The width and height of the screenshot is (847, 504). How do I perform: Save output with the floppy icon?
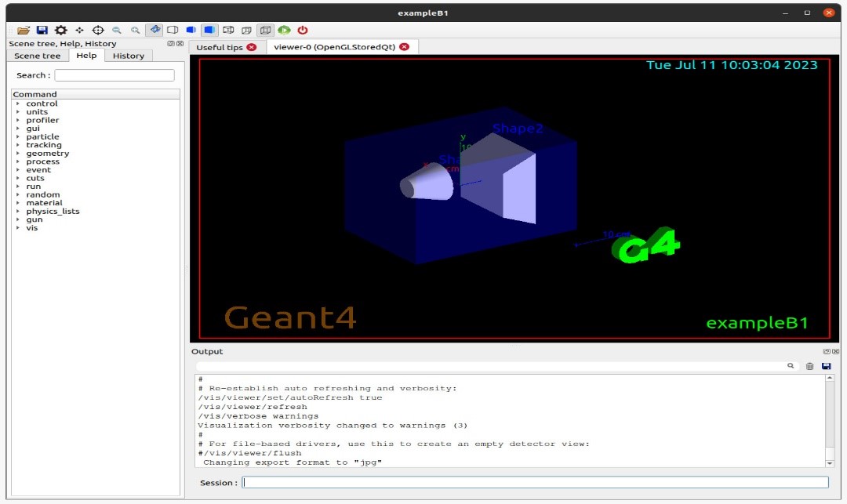827,366
